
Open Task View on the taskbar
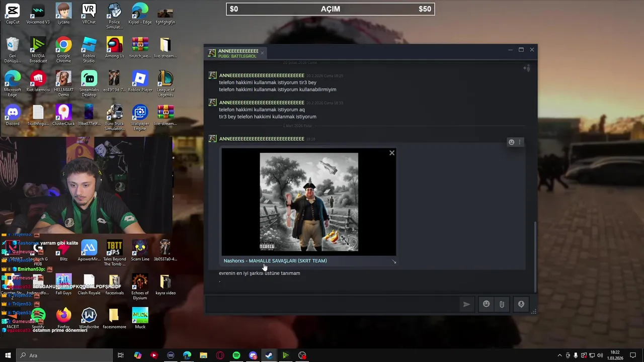tap(121, 355)
